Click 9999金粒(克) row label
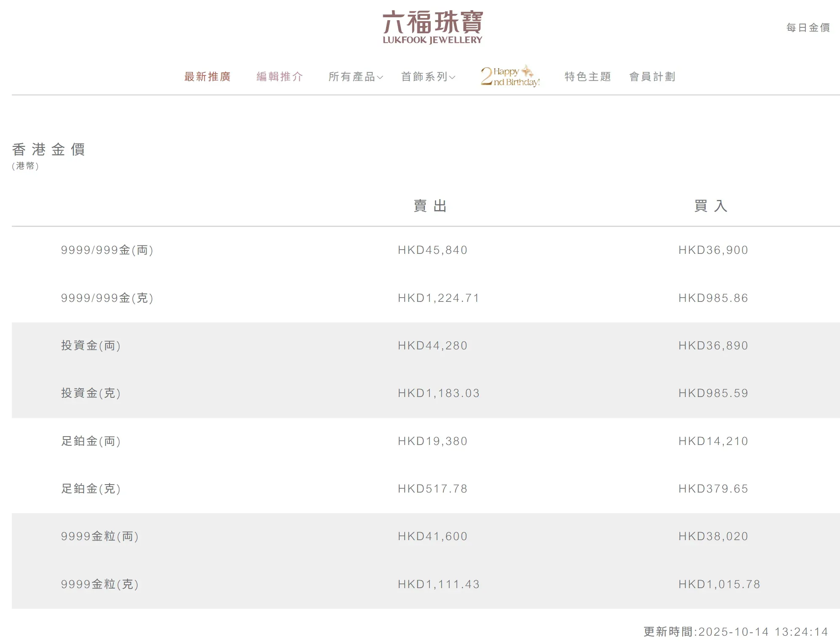 100,584
